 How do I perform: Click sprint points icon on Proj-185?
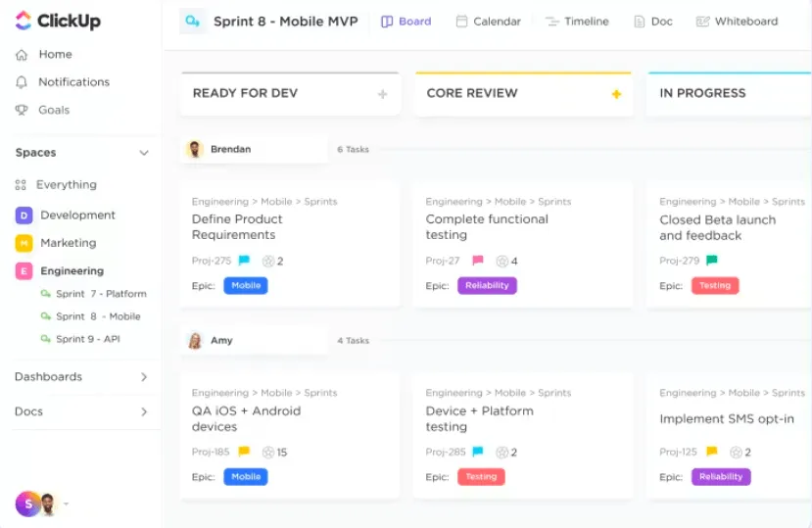point(267,453)
